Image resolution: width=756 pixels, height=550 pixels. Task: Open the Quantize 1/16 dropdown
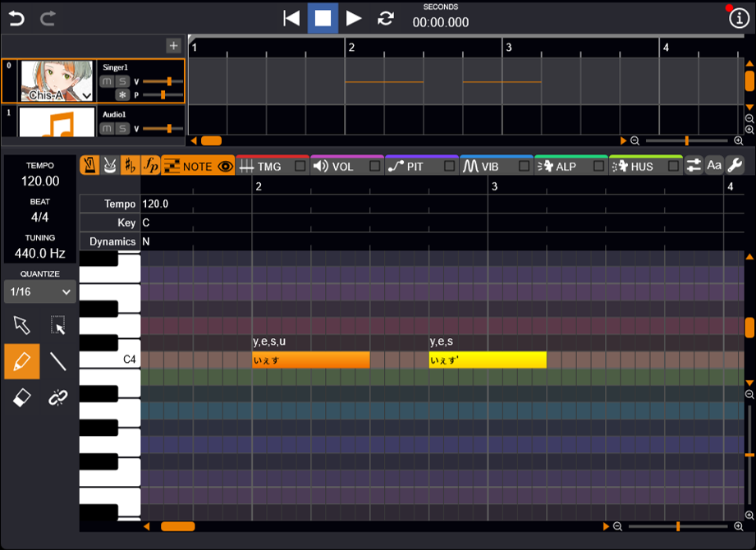tap(40, 291)
